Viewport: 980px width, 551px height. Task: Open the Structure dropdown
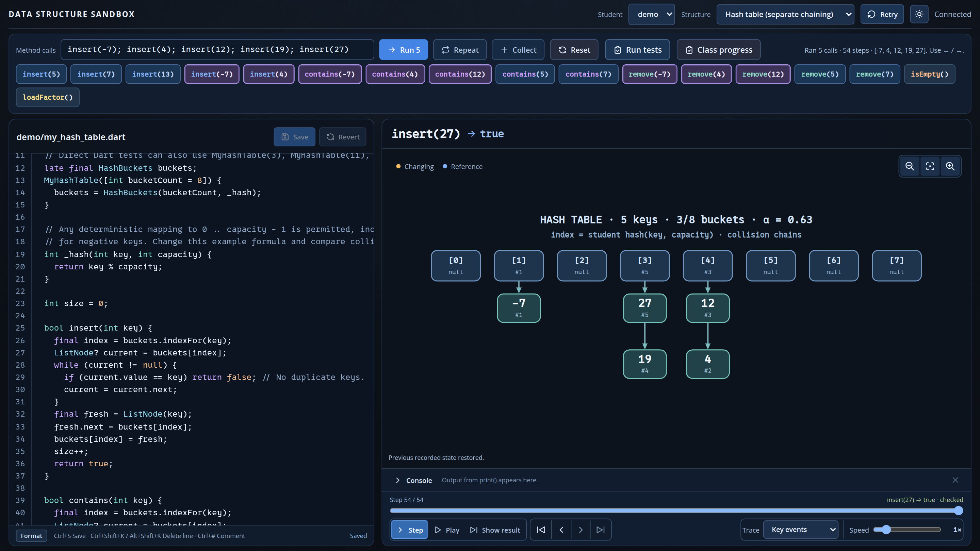785,14
